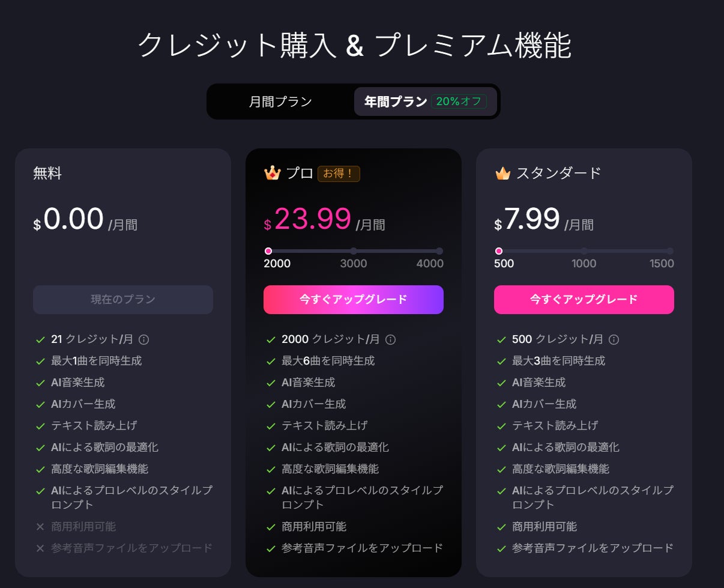Click checkmark beside 最大3曲を同時生成

(x=501, y=361)
